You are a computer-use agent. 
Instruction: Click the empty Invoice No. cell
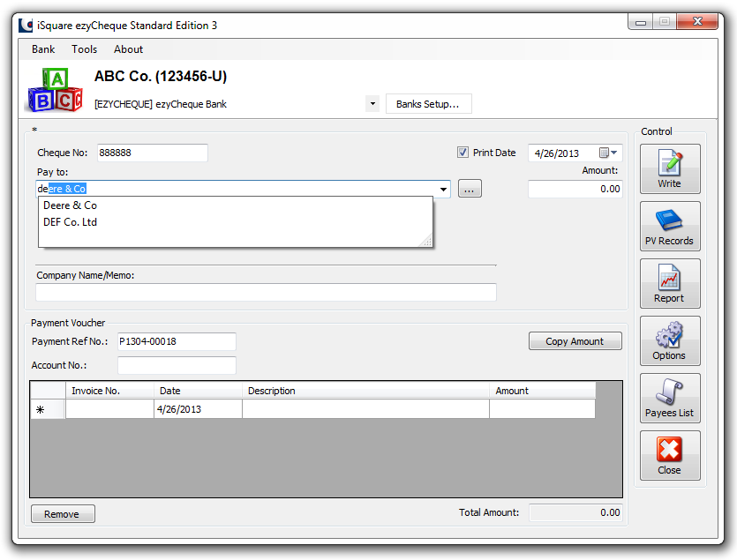[109, 409]
